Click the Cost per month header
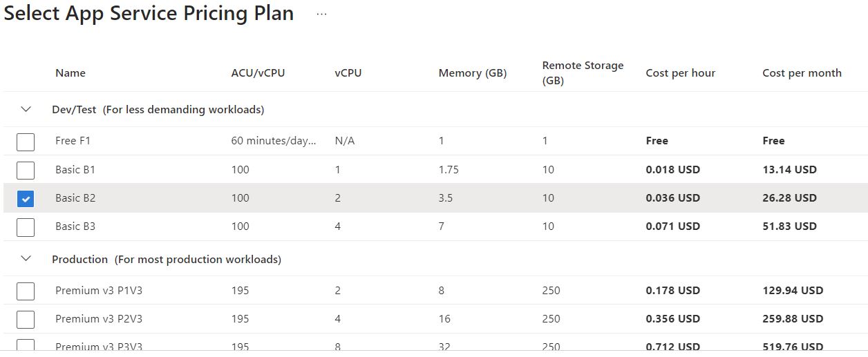Viewport: 868px width, 357px height. [x=802, y=73]
